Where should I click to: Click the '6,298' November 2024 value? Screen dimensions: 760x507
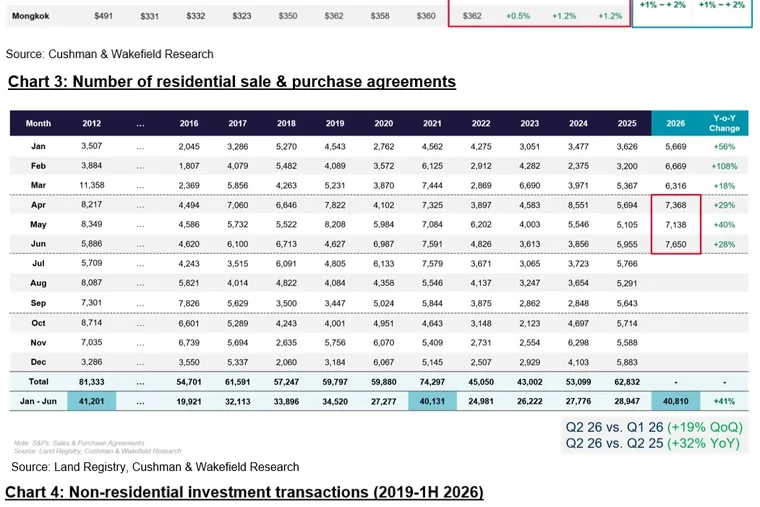coord(578,343)
